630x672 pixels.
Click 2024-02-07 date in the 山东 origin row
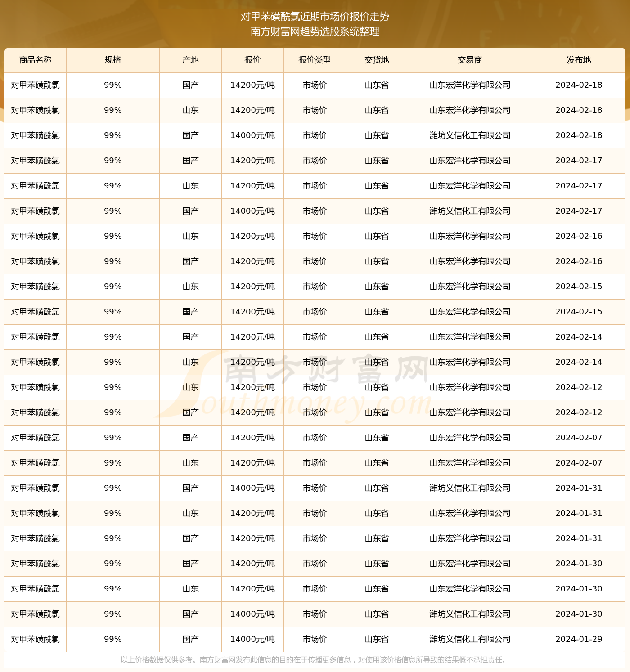(x=579, y=463)
